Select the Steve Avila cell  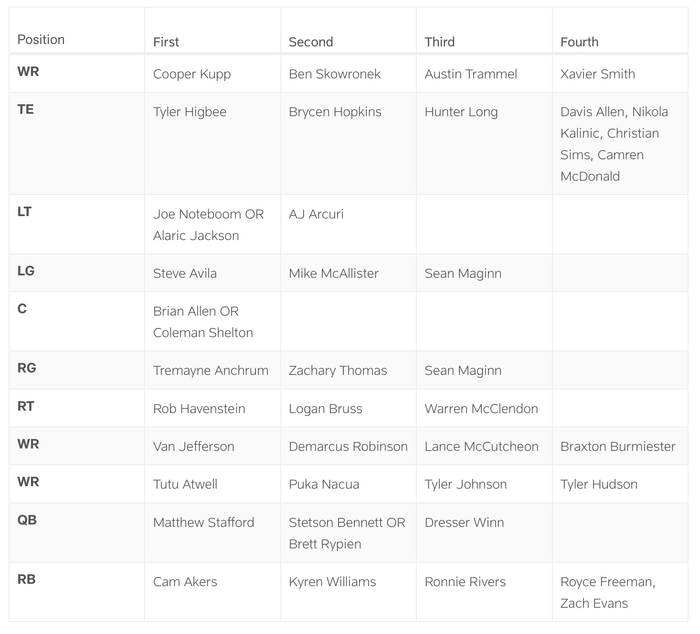point(185,273)
